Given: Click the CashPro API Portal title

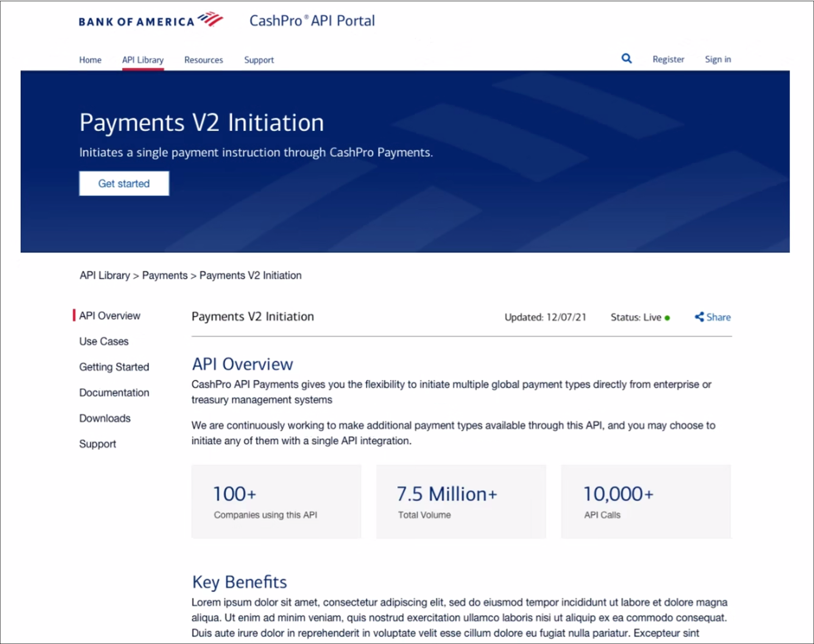Looking at the screenshot, I should point(312,21).
